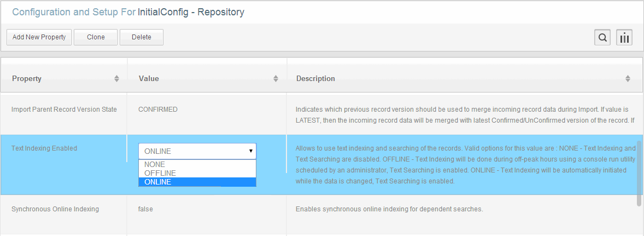Choose ONLINE in the dropdown list

pos(197,182)
